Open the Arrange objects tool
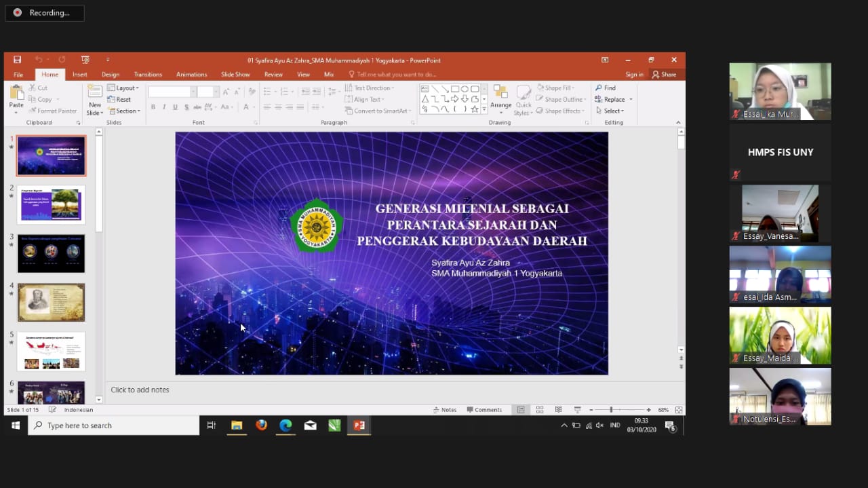Image resolution: width=868 pixels, height=488 pixels. [500, 99]
